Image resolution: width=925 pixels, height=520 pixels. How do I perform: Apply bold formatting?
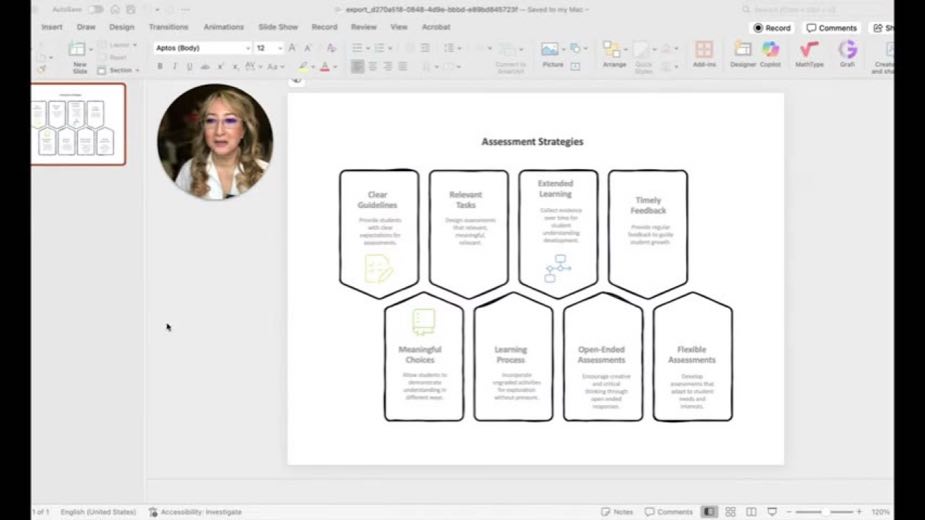160,67
